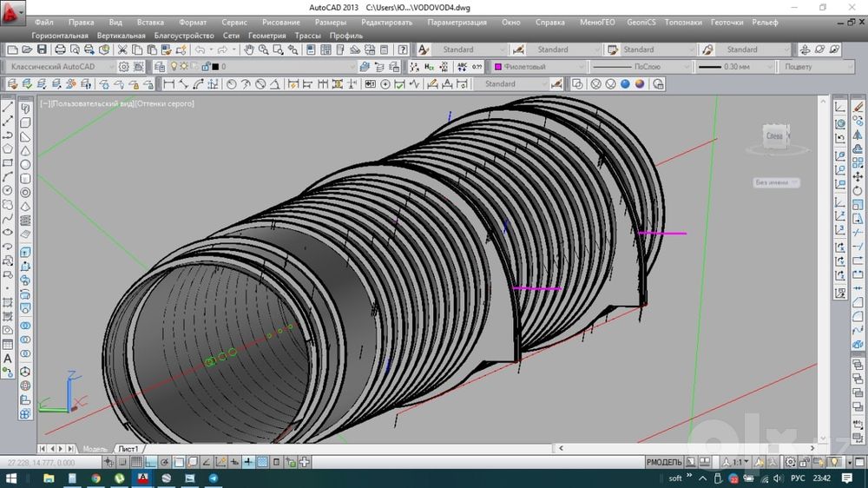Click the Rotate tool in Modify toolbar

pos(858,190)
